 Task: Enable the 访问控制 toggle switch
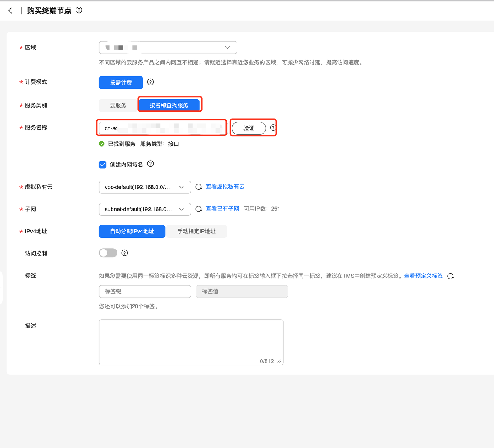tap(108, 253)
